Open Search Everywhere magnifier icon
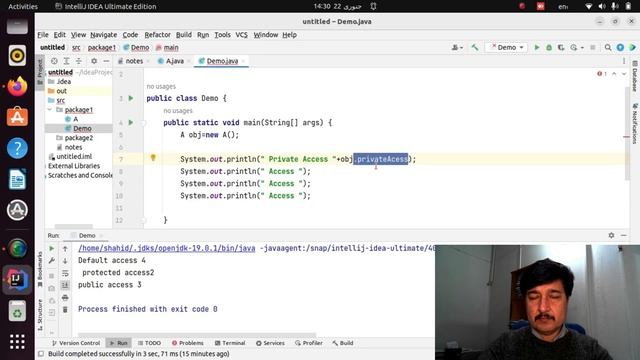640x360 pixels. [608, 47]
